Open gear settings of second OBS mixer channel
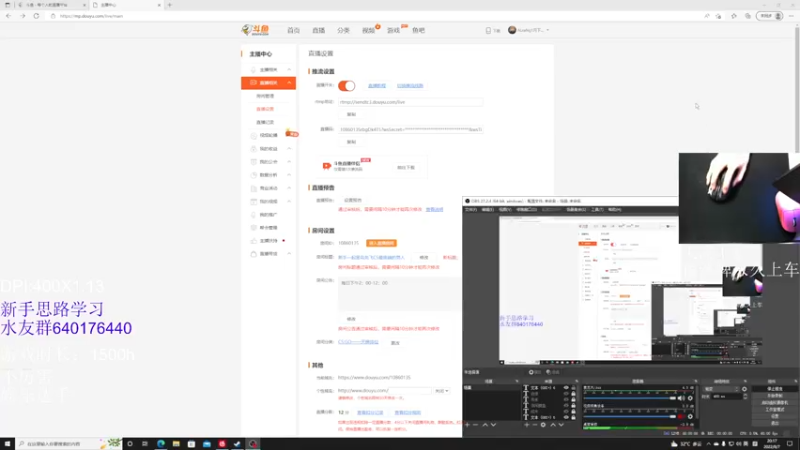Viewport: 800px width, 450px height. (x=690, y=416)
